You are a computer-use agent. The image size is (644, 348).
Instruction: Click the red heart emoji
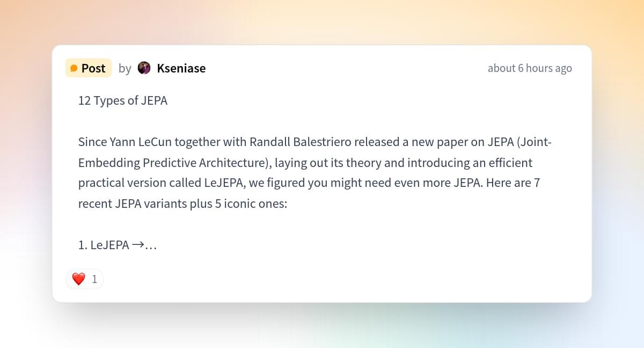(x=78, y=279)
